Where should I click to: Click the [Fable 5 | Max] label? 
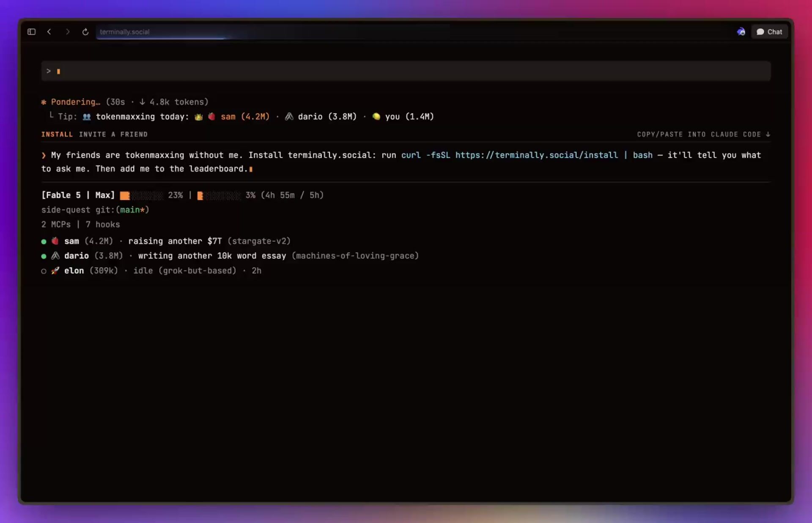(x=78, y=195)
